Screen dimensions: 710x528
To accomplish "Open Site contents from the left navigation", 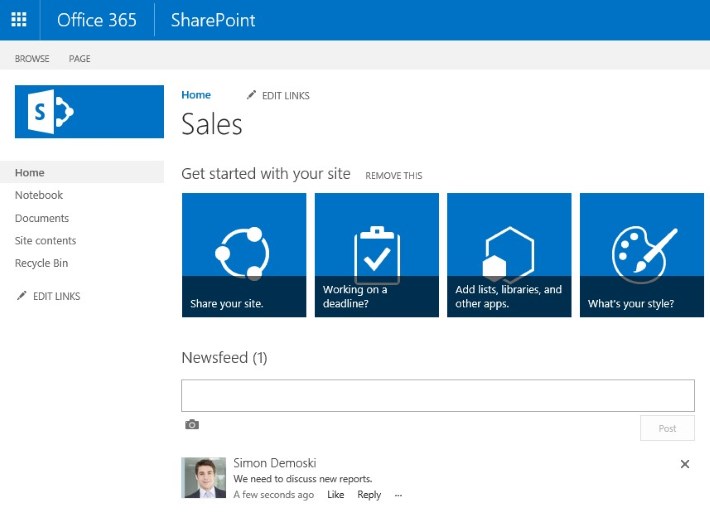I will pyautogui.click(x=45, y=240).
